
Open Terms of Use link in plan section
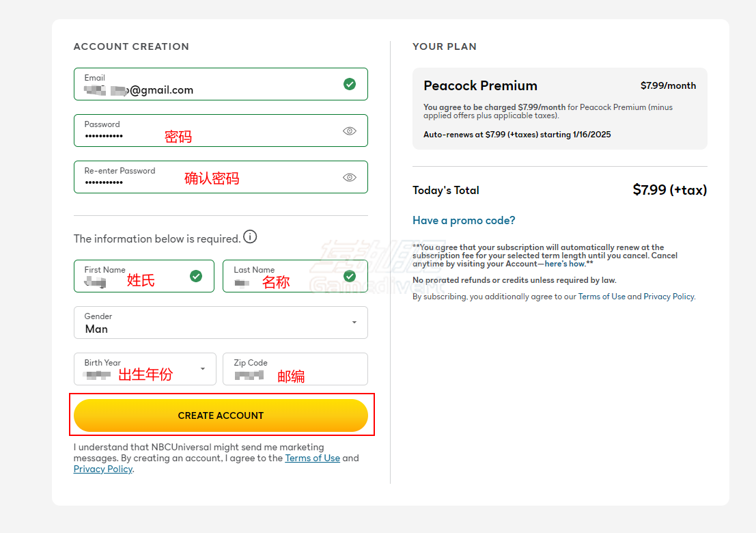coord(602,297)
